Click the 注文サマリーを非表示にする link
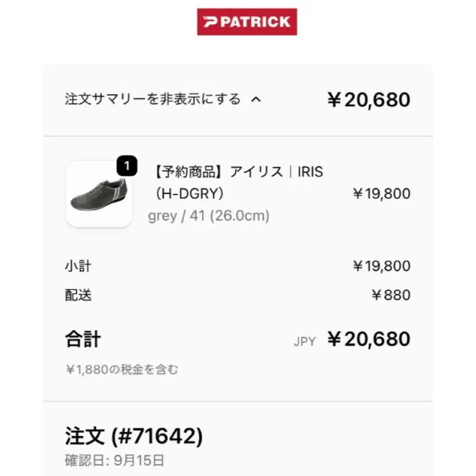 pyautogui.click(x=153, y=99)
